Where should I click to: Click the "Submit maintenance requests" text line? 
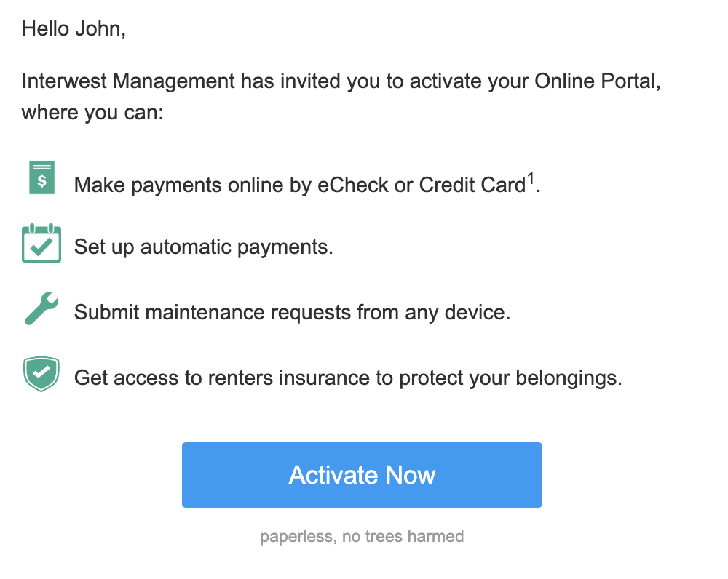click(292, 313)
